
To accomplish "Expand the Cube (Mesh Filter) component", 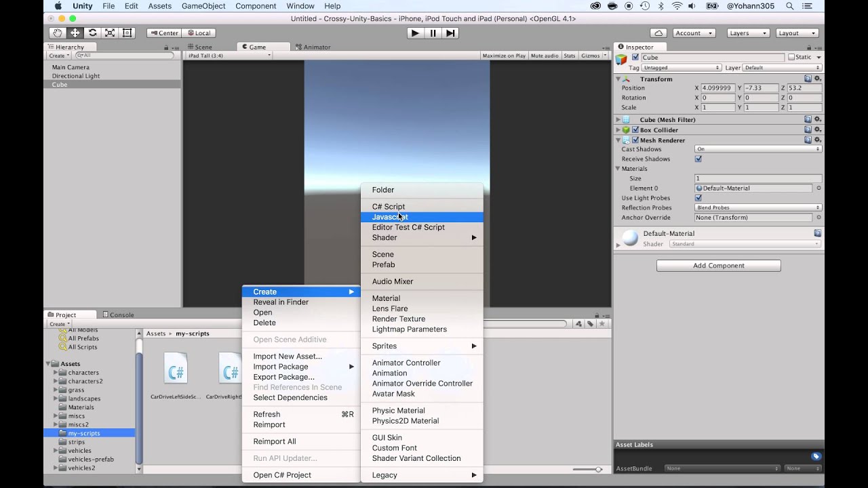I will click(x=618, y=119).
